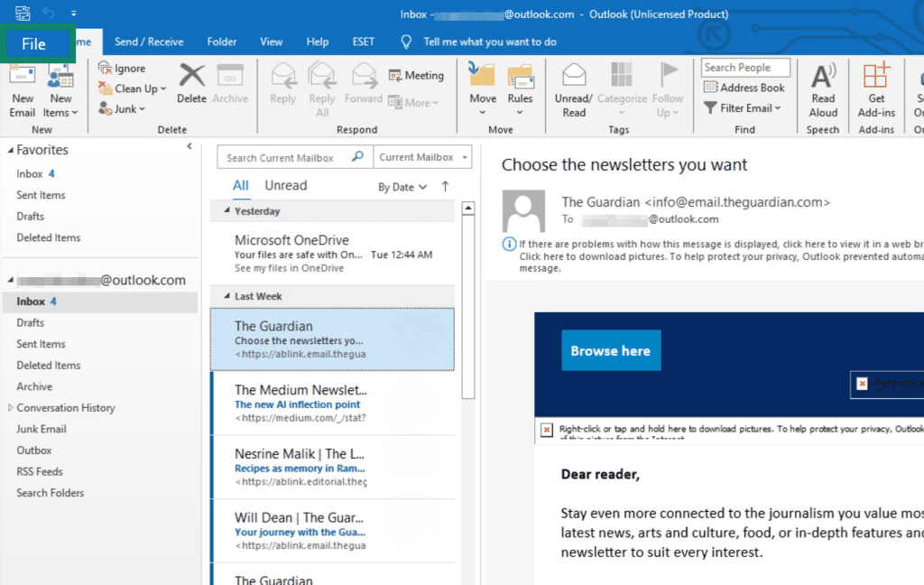Start Read Aloud speech
The height and width of the screenshot is (585, 924).
823,89
